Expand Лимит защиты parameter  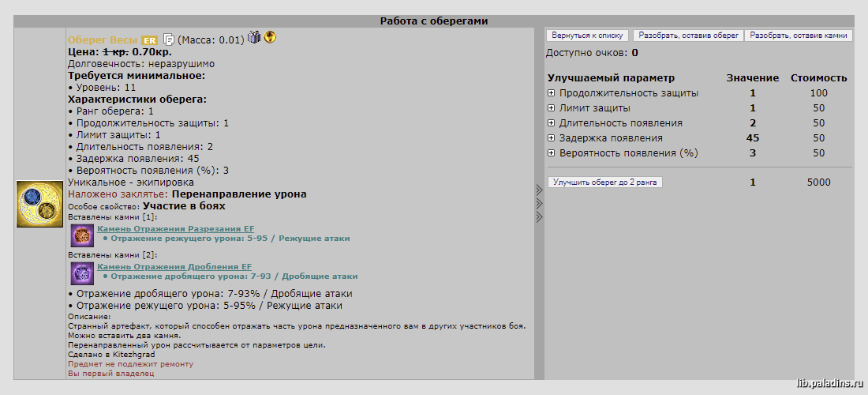[x=551, y=108]
